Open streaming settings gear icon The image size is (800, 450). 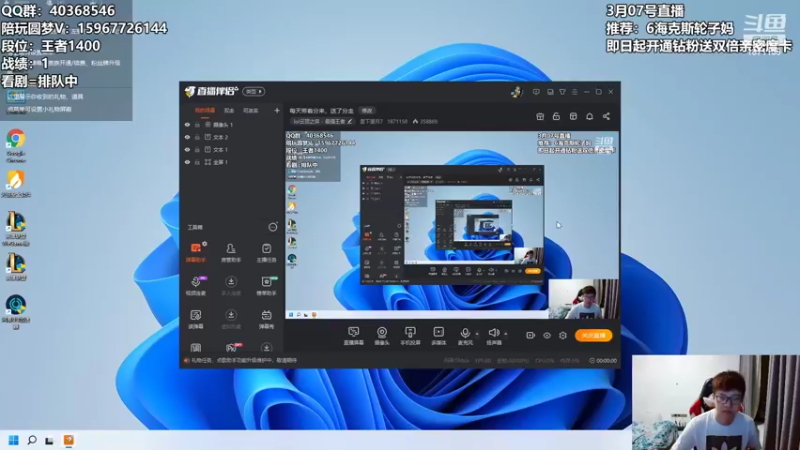click(x=563, y=335)
